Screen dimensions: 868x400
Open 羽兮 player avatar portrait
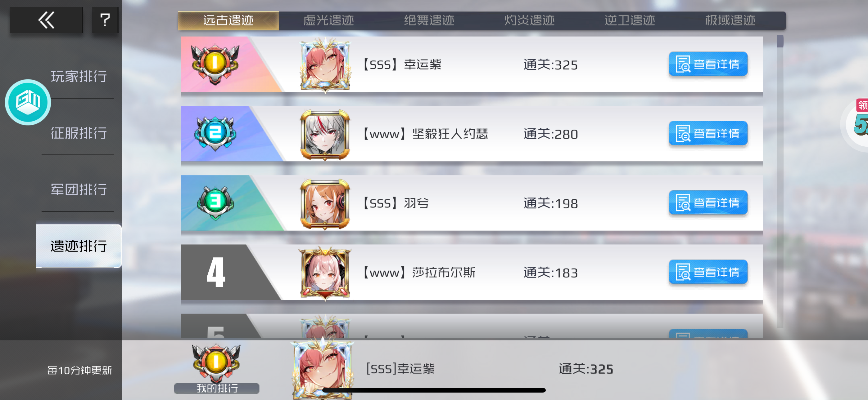click(x=325, y=204)
